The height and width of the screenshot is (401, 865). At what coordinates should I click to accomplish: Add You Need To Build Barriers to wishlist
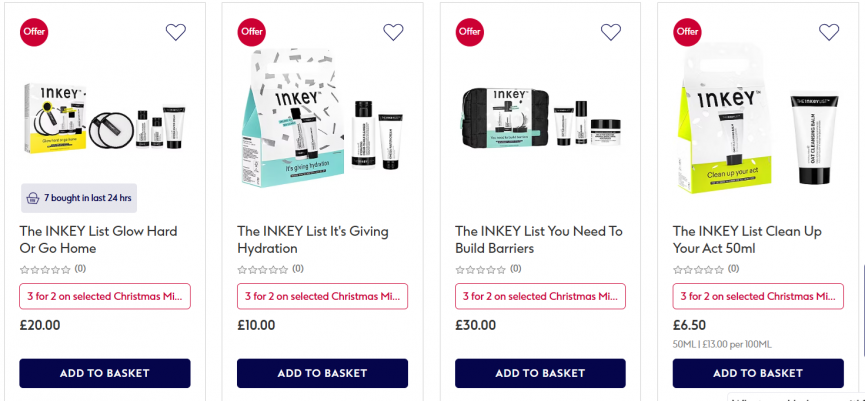click(611, 32)
